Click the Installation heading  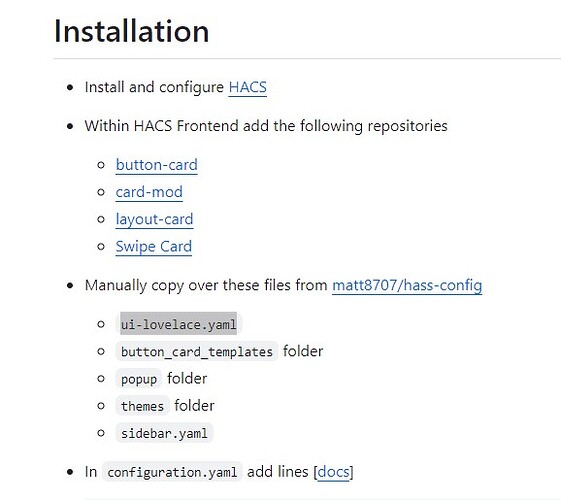(131, 31)
